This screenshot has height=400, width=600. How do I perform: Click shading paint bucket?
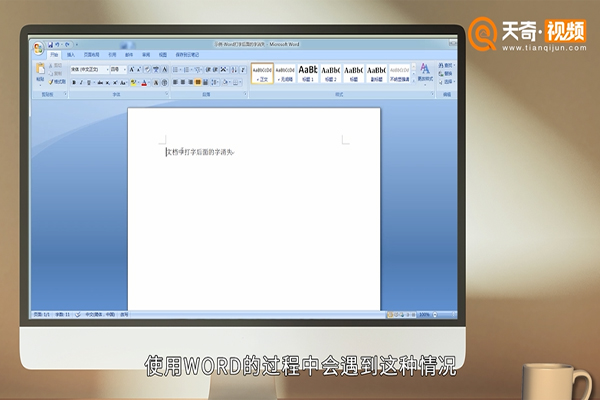[226, 82]
